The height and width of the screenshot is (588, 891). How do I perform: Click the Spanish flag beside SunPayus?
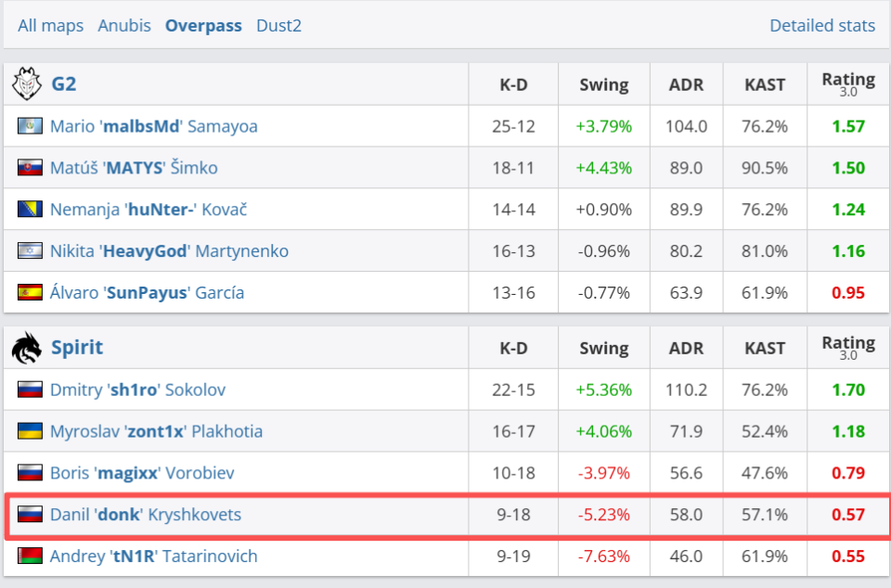pos(30,293)
